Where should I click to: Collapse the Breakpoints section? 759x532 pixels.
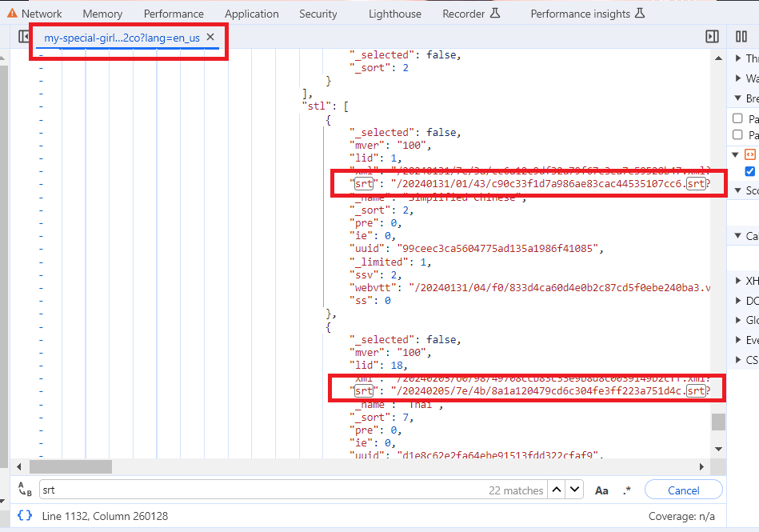tap(738, 98)
